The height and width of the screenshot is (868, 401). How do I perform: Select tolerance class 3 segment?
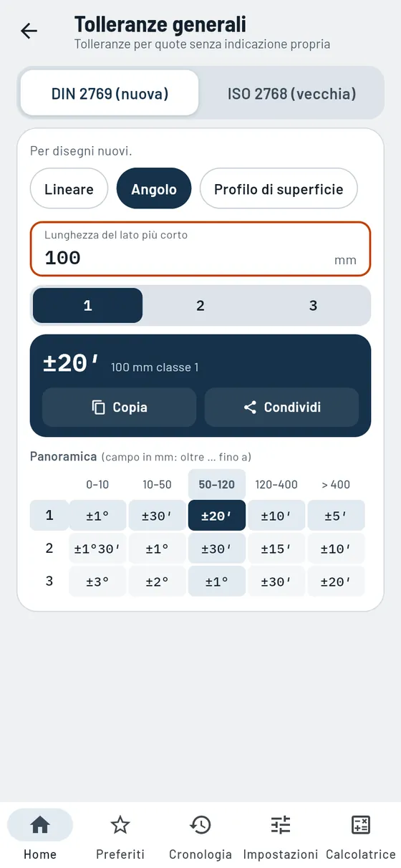click(313, 306)
